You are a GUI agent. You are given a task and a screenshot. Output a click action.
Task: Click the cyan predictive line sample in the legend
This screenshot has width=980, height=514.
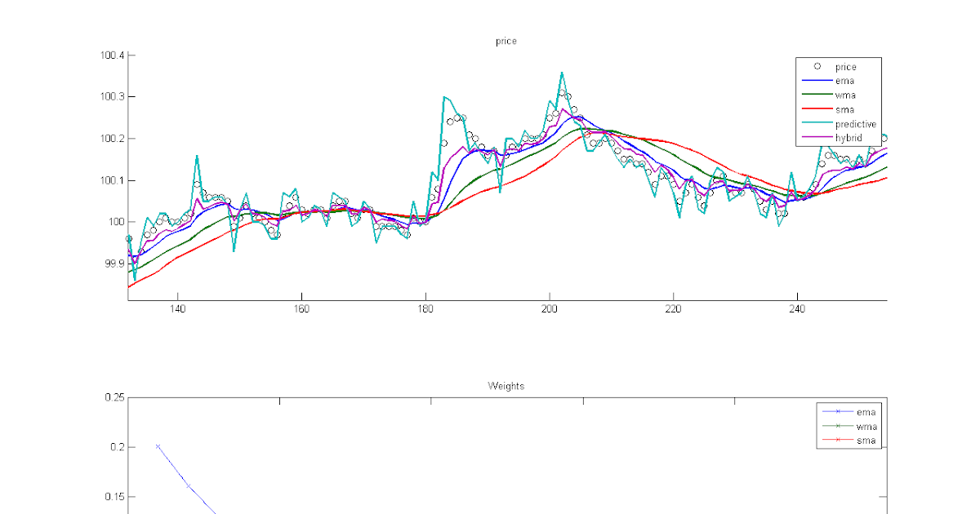(816, 124)
